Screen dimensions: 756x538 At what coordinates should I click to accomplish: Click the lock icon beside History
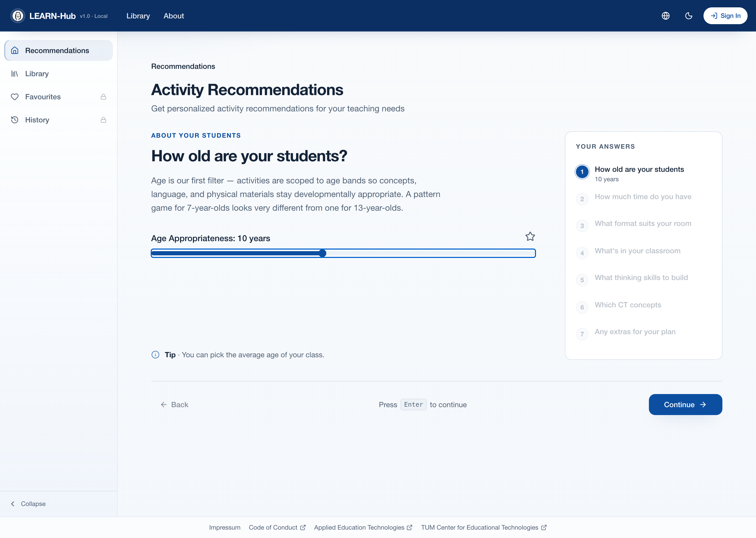103,120
